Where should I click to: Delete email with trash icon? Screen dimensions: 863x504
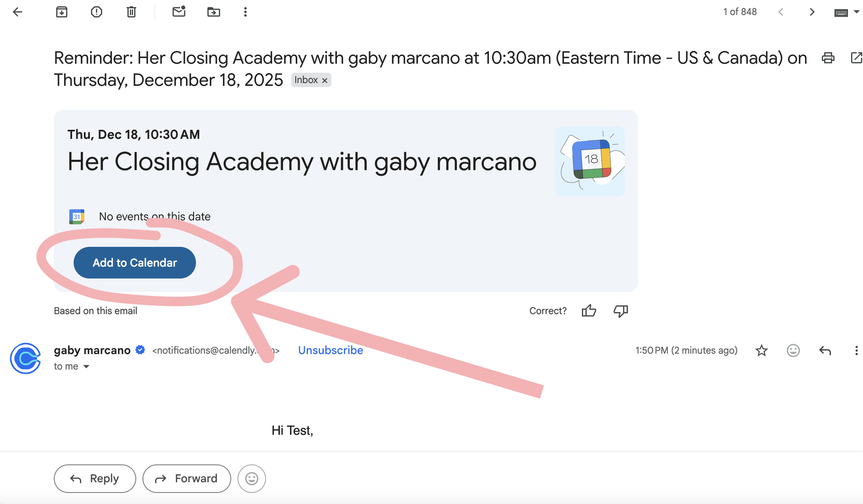pyautogui.click(x=131, y=12)
